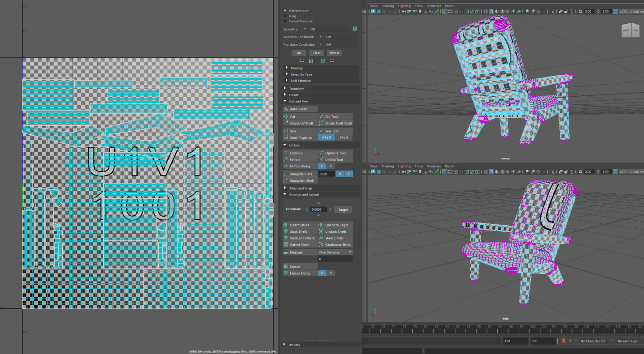Click the Straighten UVs angle field
The width and height of the screenshot is (644, 354).
tap(326, 174)
